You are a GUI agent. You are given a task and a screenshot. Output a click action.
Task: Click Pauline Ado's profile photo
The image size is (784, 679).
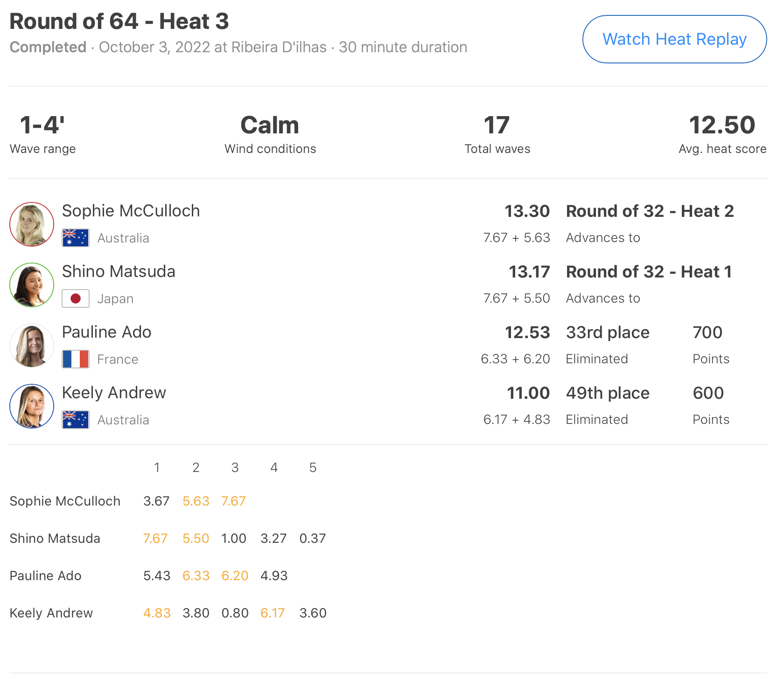pos(32,346)
